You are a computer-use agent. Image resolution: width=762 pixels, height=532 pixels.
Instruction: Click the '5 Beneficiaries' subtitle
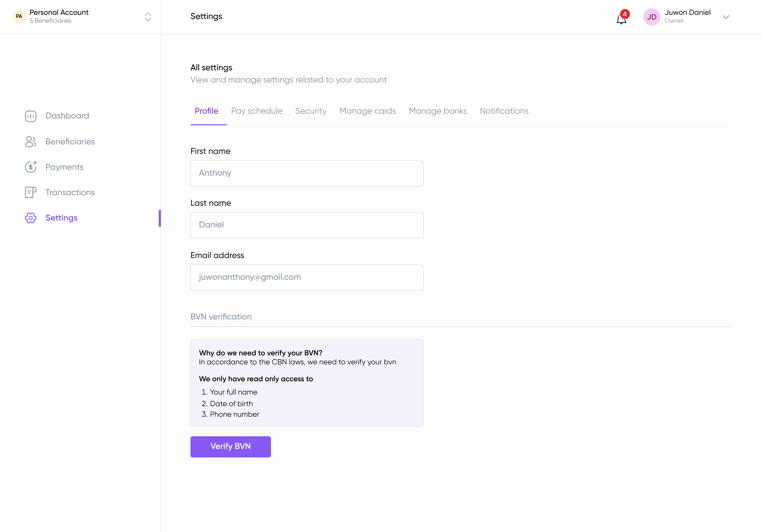50,21
